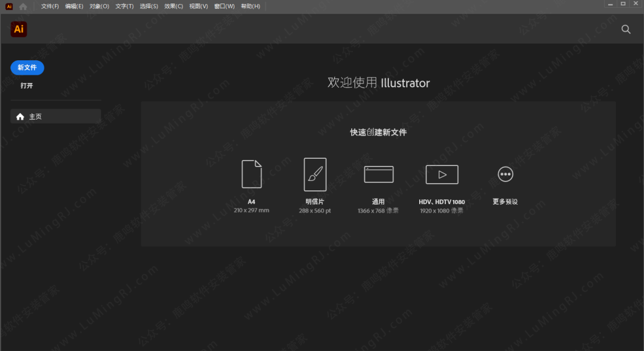Open the 文件 menu
Viewport: 644px width, 351px height.
tap(49, 6)
